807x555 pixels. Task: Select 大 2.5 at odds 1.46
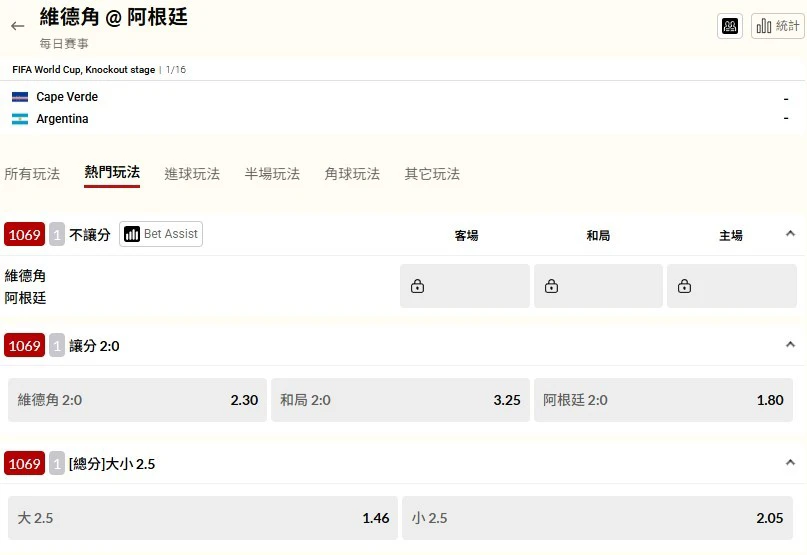tap(203, 518)
